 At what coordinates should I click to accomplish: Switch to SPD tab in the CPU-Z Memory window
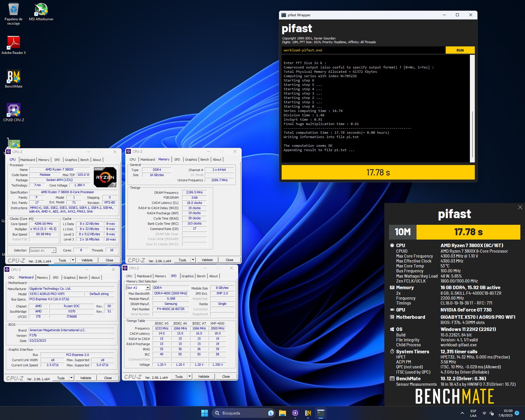pos(177,160)
